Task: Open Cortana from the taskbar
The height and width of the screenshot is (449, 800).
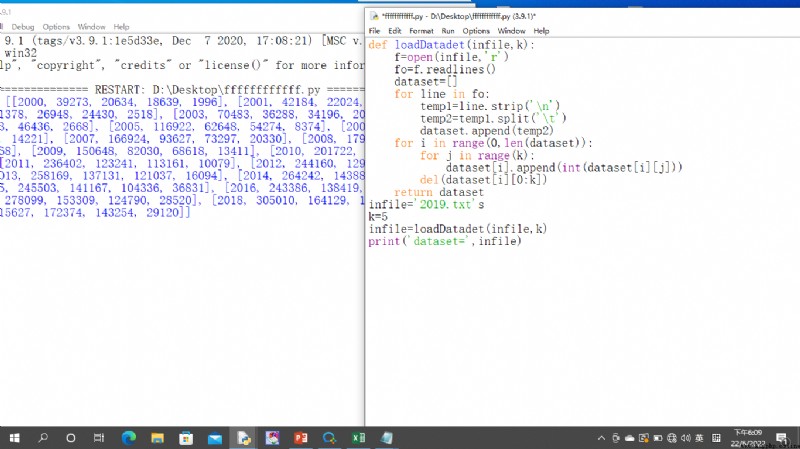Action: [x=71, y=438]
